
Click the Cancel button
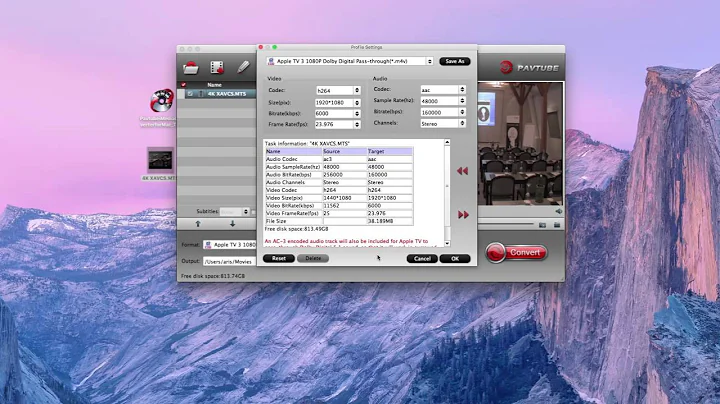coord(422,258)
